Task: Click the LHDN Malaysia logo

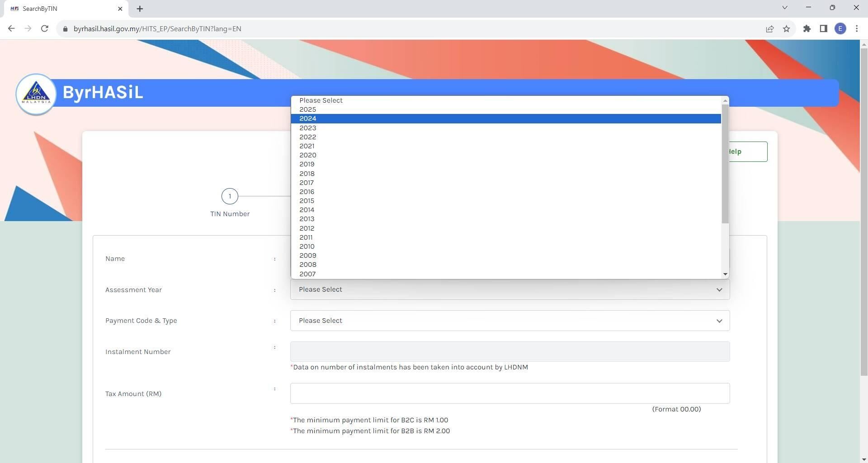Action: click(36, 94)
